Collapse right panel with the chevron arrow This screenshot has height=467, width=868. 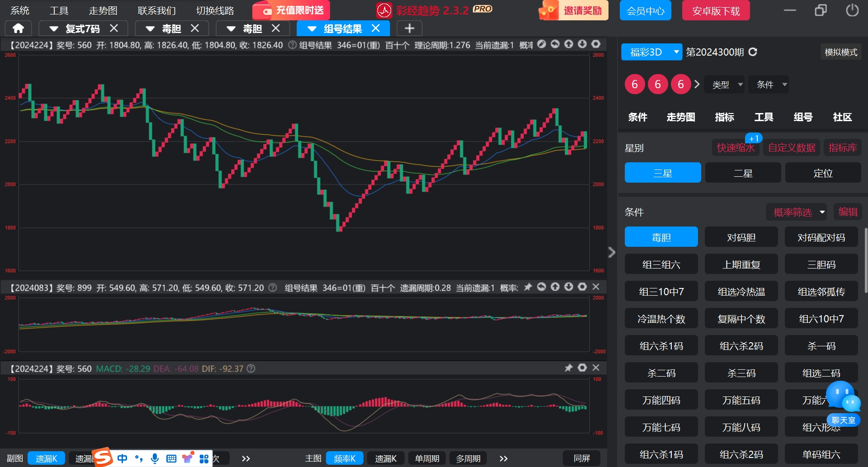coord(612,252)
